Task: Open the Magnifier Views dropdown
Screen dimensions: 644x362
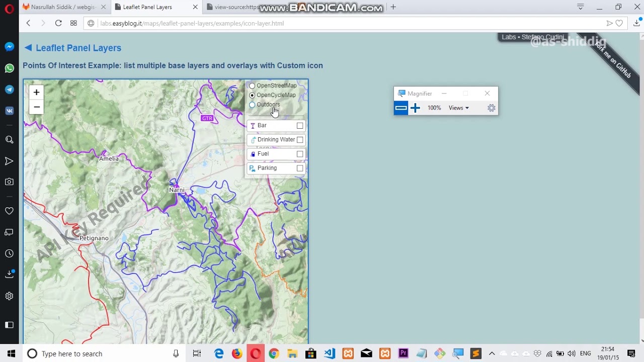Action: point(459,108)
